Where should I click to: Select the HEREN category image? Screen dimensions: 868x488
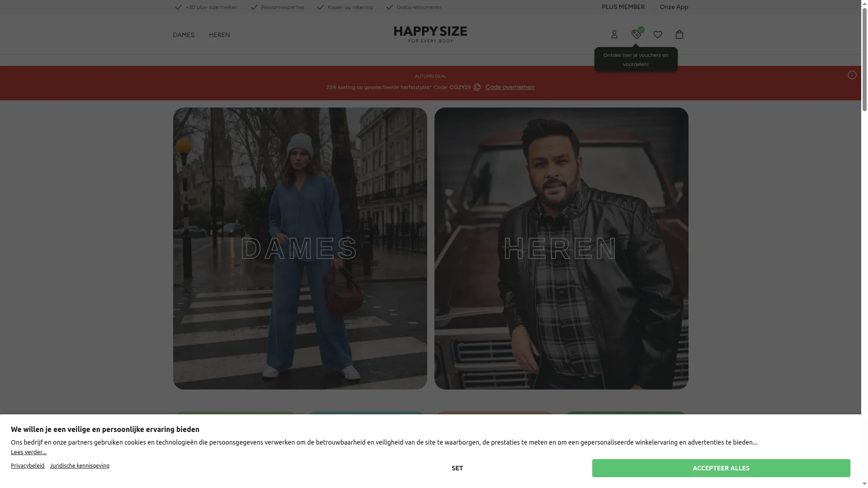[561, 248]
